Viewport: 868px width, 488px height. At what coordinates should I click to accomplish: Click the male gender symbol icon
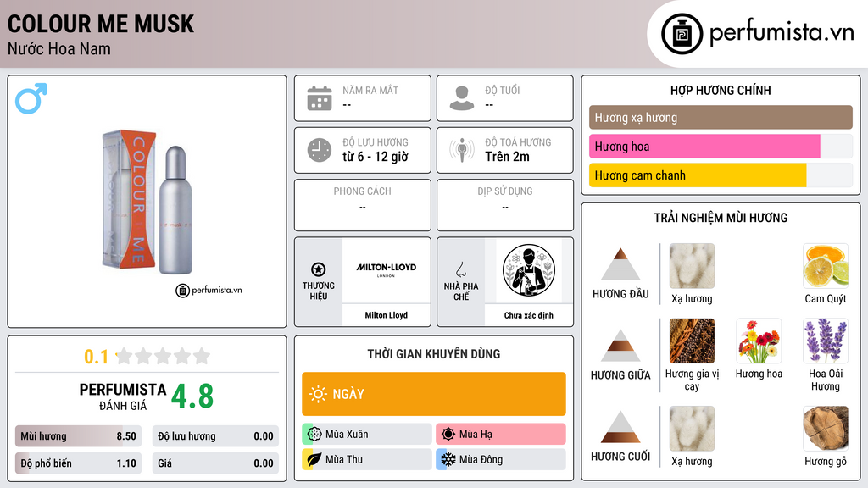click(31, 98)
